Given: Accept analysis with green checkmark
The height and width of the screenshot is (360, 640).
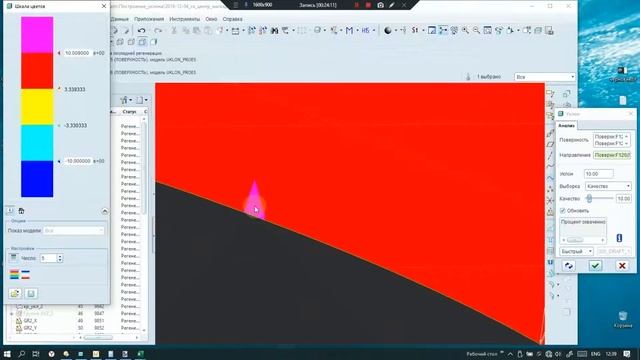Looking at the screenshot, I should coord(596,266).
